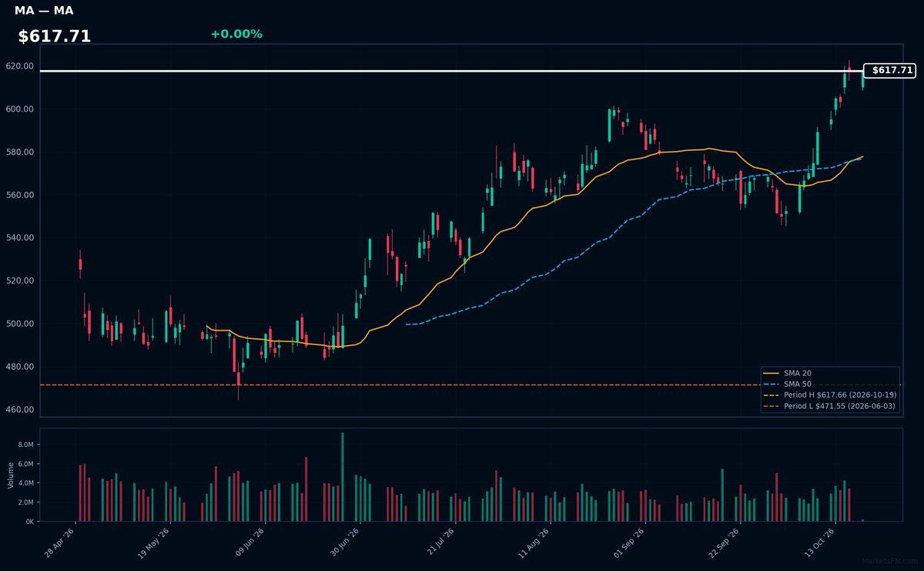Click the 580.00 price axis label
The height and width of the screenshot is (571, 924).
(20, 152)
